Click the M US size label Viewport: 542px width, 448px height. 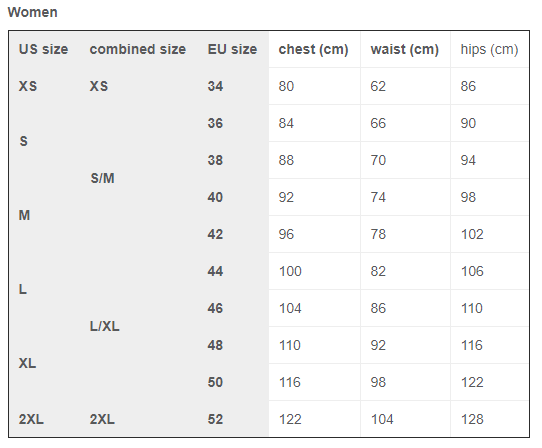(24, 215)
